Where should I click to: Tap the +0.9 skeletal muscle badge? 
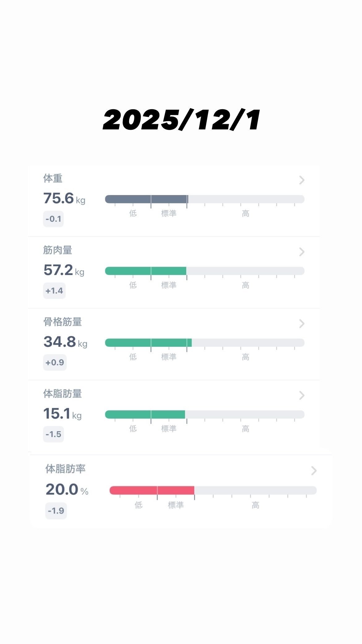(55, 363)
